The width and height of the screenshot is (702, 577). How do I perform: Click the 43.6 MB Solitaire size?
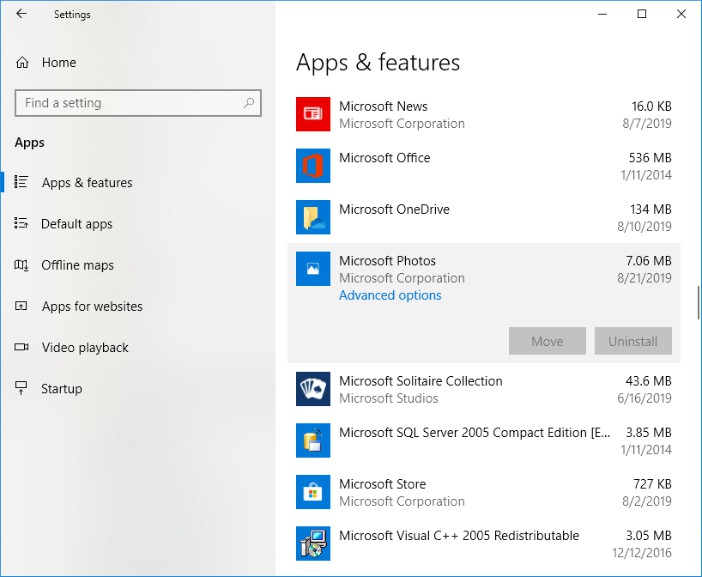pyautogui.click(x=648, y=381)
